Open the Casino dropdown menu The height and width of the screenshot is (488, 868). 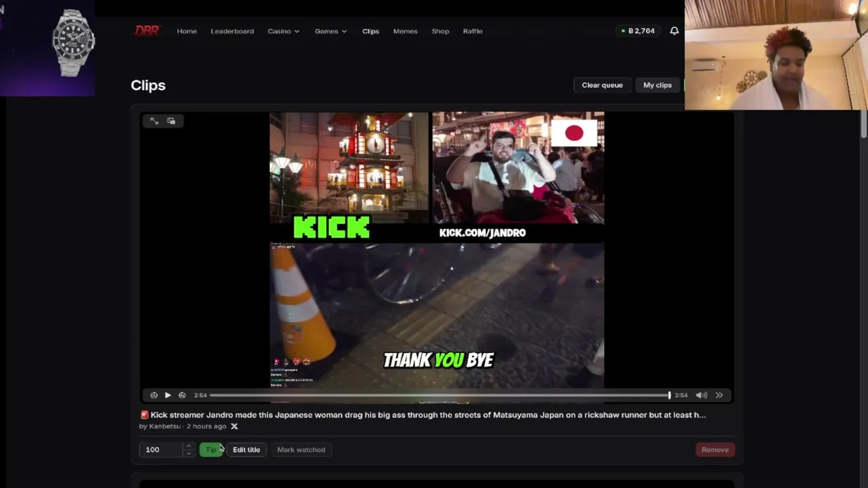click(283, 31)
